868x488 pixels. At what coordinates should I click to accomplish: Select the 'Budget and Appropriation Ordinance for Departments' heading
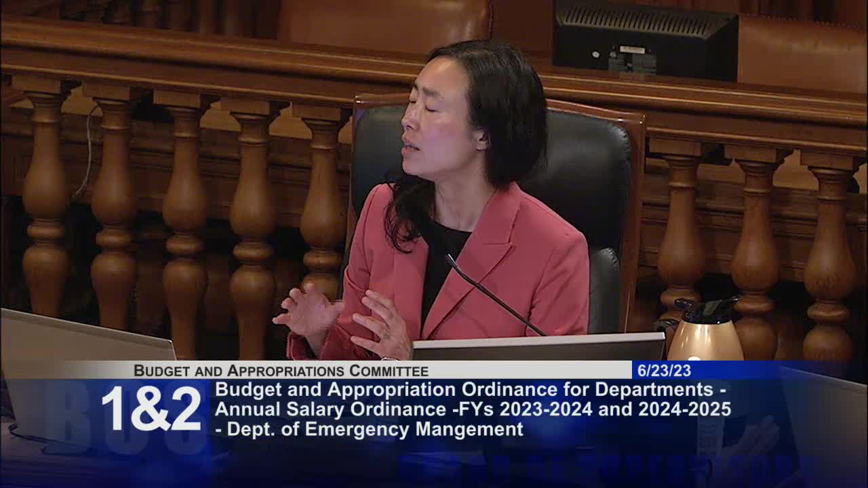(468, 390)
